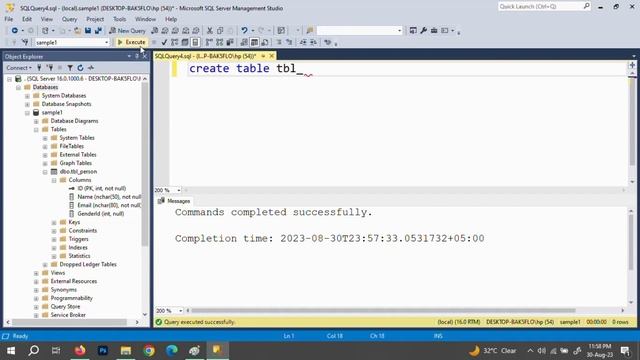Open the Undo history dropdown arrow
The image size is (640, 360).
click(253, 31)
